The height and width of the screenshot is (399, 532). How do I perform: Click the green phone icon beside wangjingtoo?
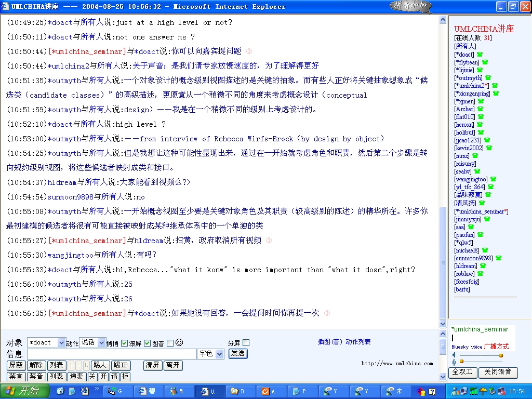pyautogui.click(x=493, y=179)
